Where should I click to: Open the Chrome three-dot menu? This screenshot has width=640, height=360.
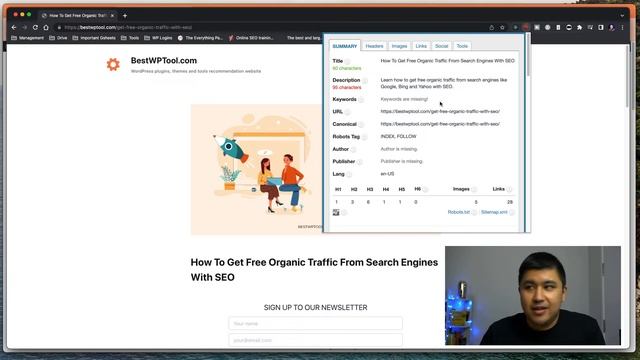622,27
